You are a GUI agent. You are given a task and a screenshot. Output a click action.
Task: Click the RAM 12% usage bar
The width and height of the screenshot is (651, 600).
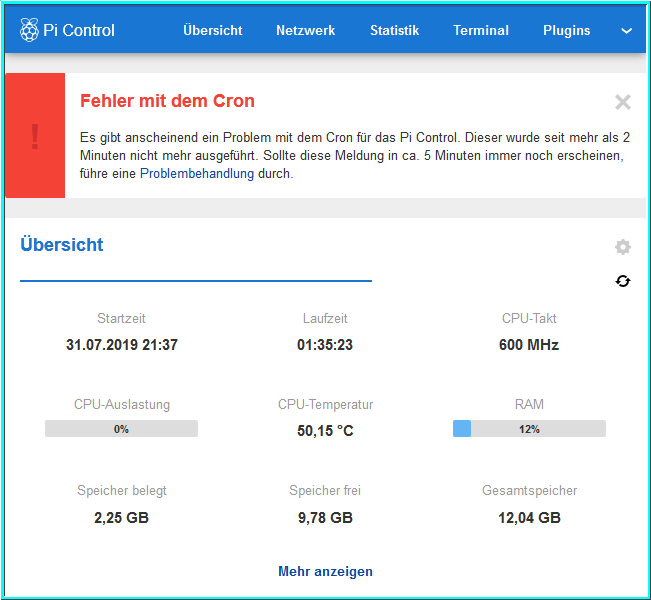[x=529, y=429]
